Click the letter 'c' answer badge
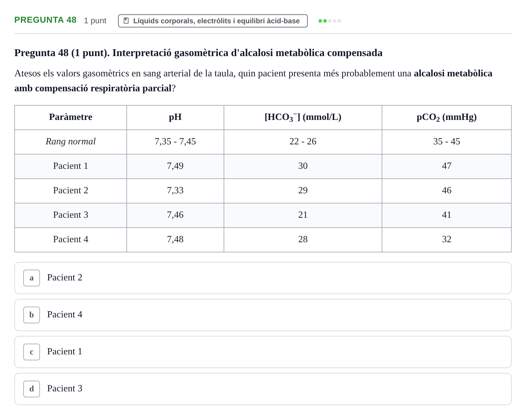The width and height of the screenshot is (526, 420). click(32, 352)
